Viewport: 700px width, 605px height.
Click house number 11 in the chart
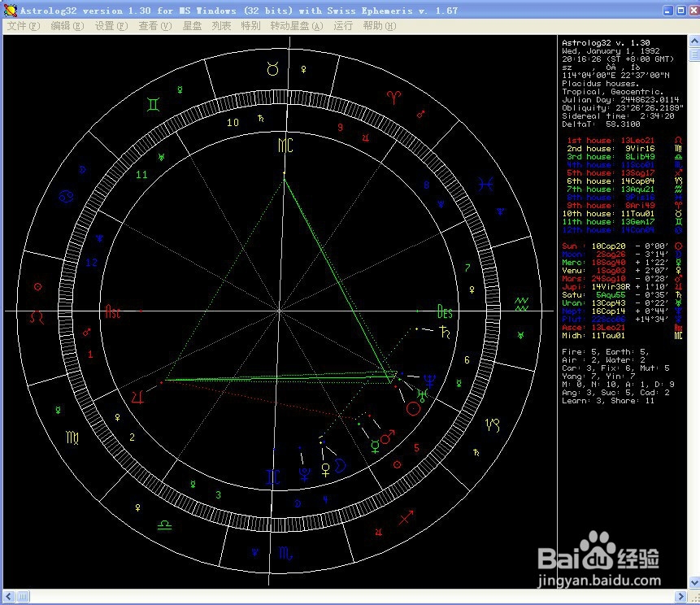click(x=141, y=175)
